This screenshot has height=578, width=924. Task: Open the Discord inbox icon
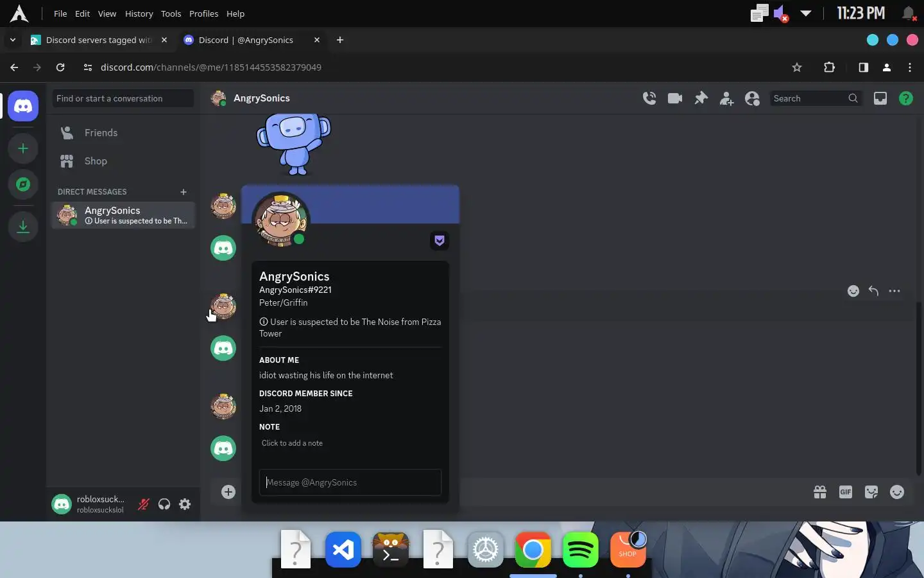click(x=880, y=98)
